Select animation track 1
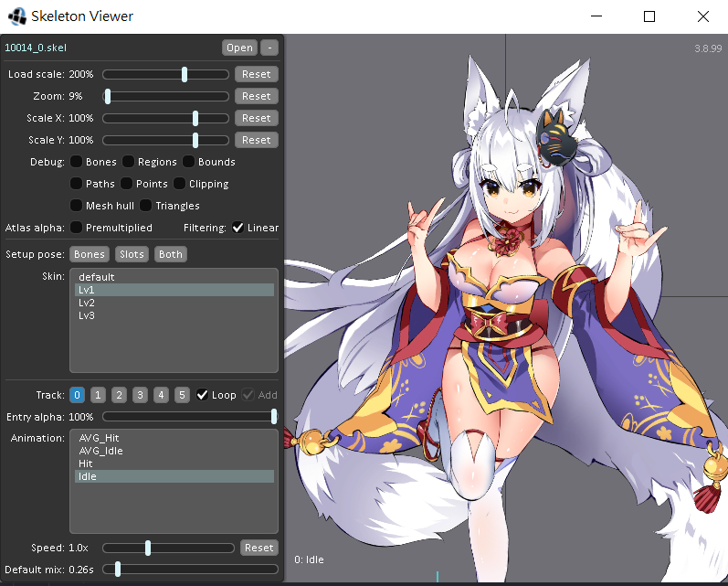 click(x=98, y=395)
